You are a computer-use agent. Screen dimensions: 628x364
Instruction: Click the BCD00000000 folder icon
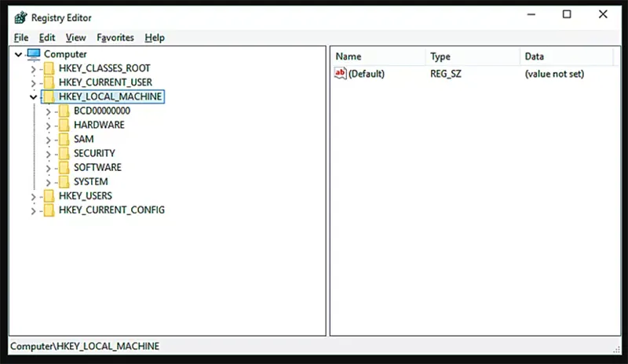[64, 111]
